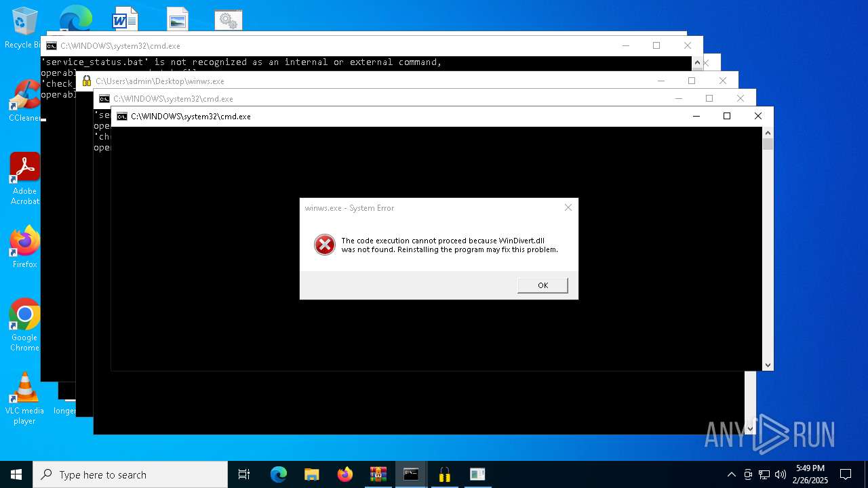Open the Firefox desktop shortcut
This screenshot has height=488, width=868.
(25, 247)
